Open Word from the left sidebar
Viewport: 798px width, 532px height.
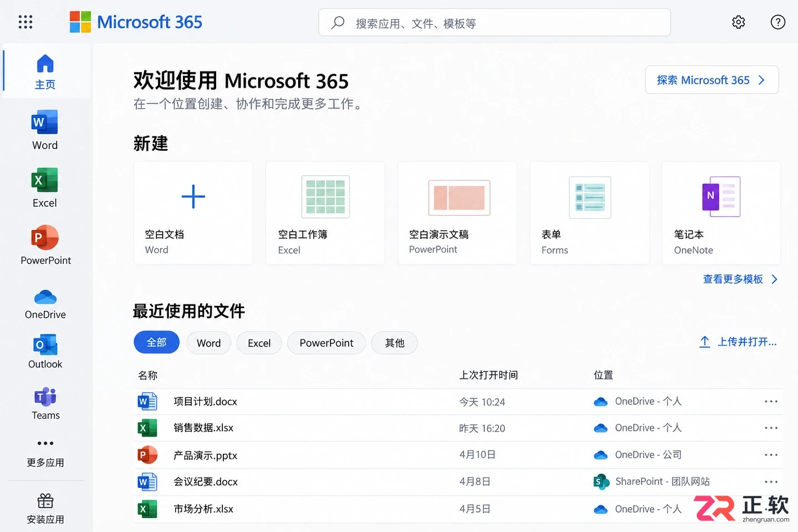point(45,130)
